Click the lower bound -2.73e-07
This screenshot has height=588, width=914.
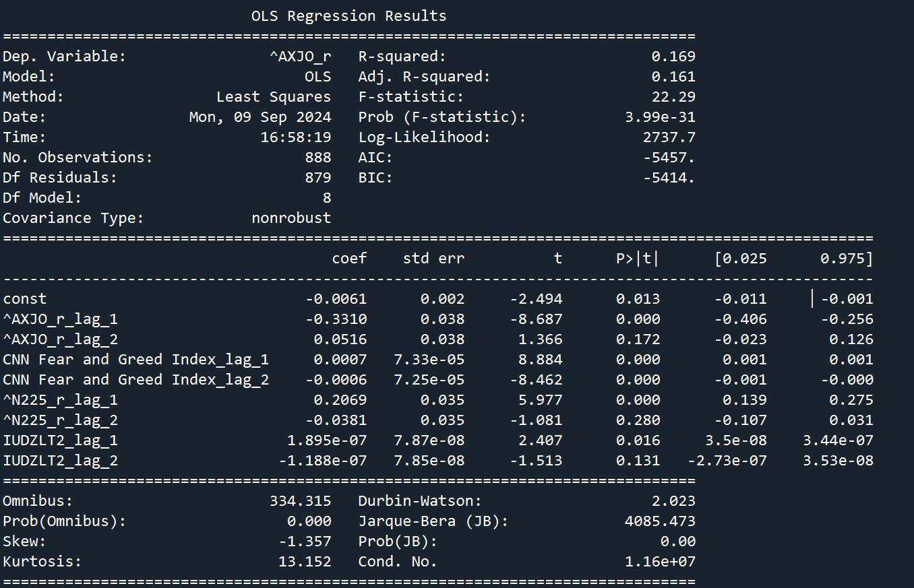(727, 461)
